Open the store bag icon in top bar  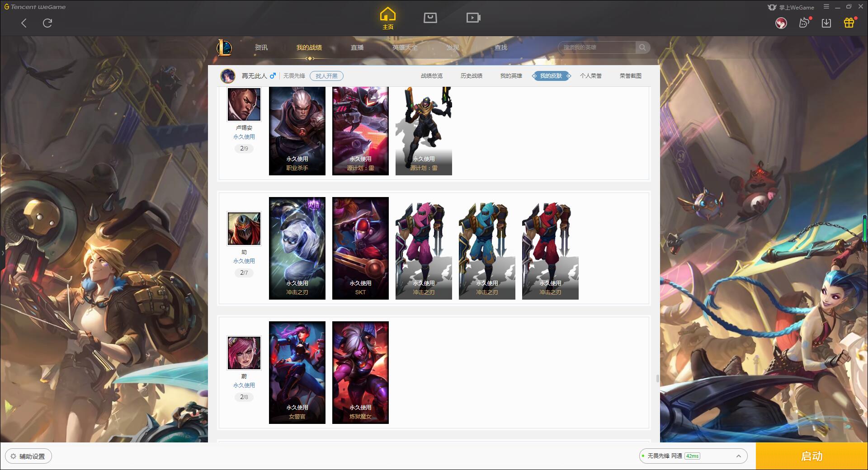click(x=430, y=18)
